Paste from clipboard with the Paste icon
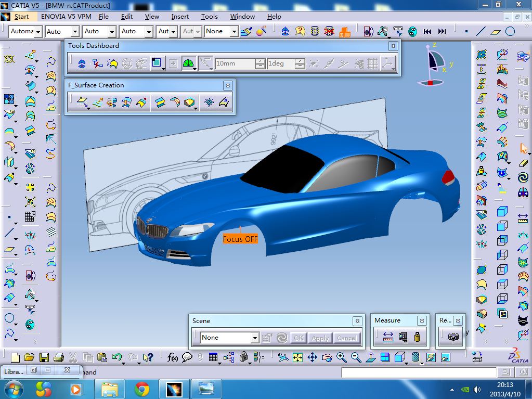Viewport: 532px width, 399px height. point(102,357)
